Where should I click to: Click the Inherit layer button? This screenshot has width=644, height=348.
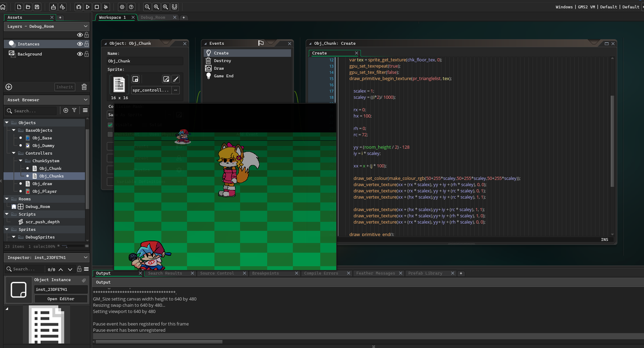coord(64,87)
